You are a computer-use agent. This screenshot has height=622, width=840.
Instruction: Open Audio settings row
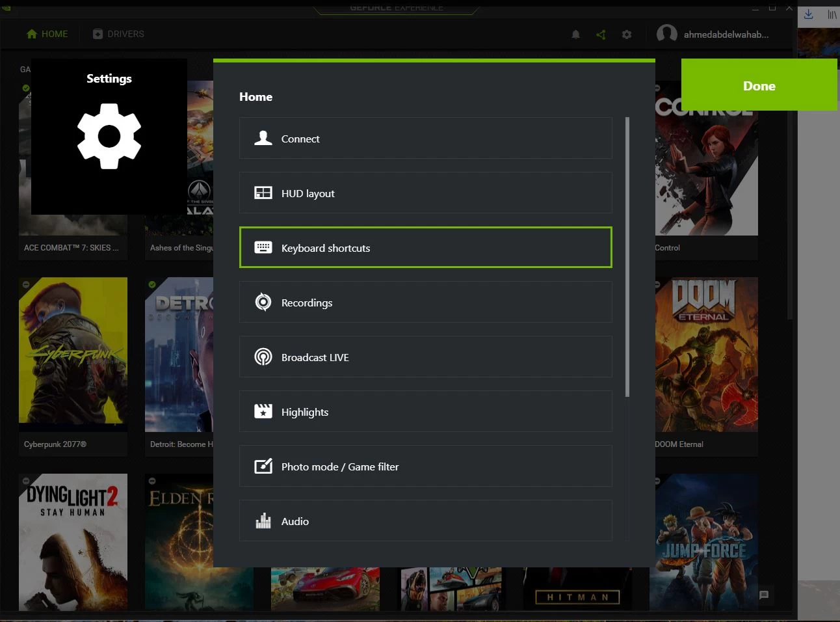coord(425,521)
